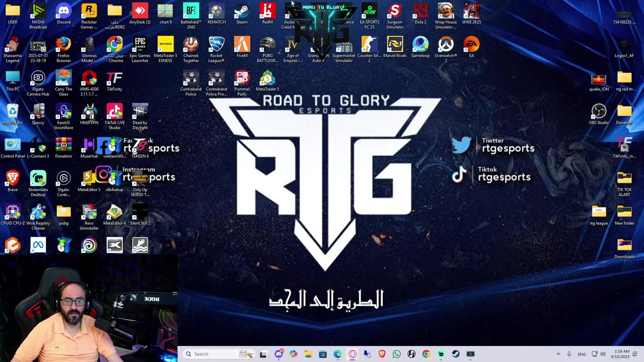644x362 pixels.
Task: Open Microsoft Store from the taskbar
Action: [x=323, y=354]
